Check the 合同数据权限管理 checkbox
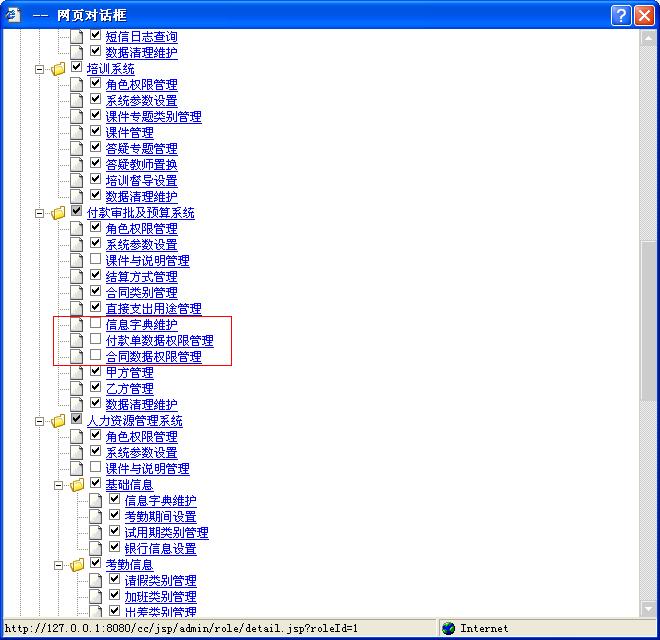 click(96, 355)
